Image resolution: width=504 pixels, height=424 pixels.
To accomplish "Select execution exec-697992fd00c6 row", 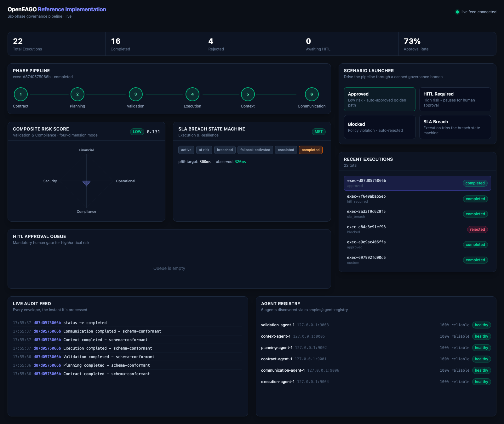I will tap(417, 260).
